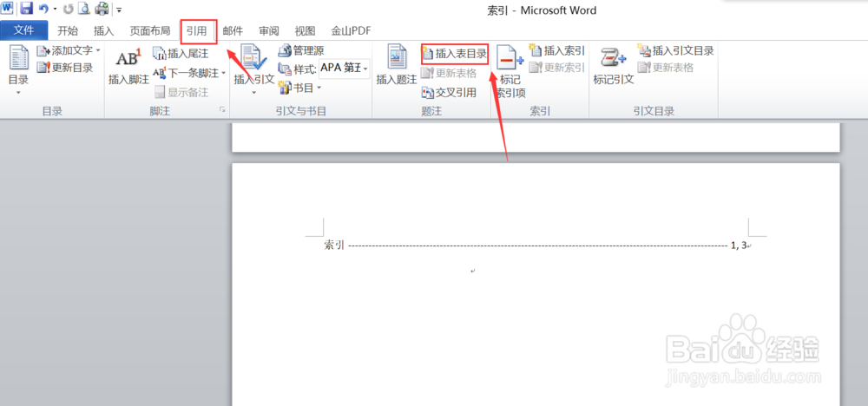Click the Print Preview icon
This screenshot has width=868, height=406.
coord(83,9)
